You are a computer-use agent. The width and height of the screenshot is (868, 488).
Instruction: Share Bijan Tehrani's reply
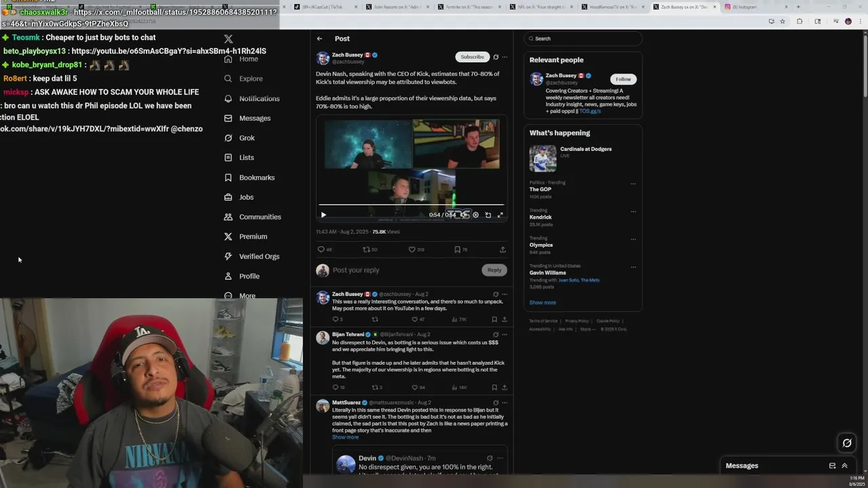(x=504, y=387)
